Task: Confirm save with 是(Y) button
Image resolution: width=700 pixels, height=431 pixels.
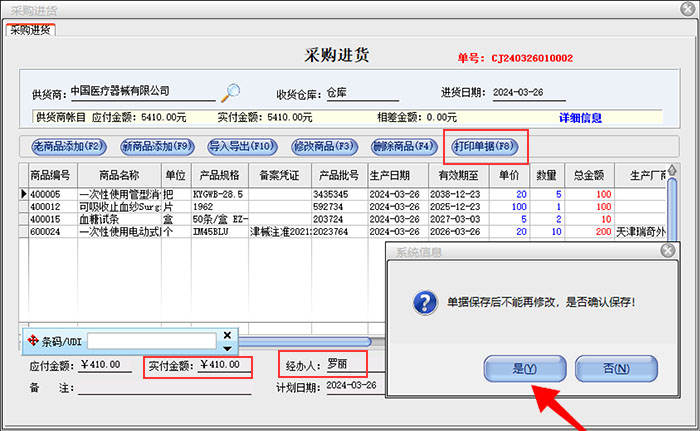Action: tap(524, 368)
